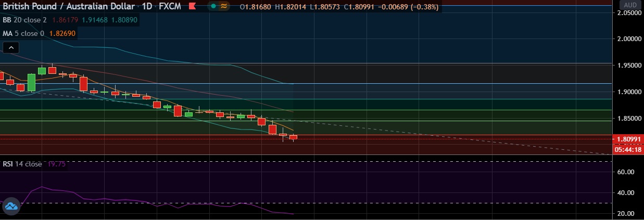Click the 2.00000 price axis label
Screen dimensions: 644x220
629,39
